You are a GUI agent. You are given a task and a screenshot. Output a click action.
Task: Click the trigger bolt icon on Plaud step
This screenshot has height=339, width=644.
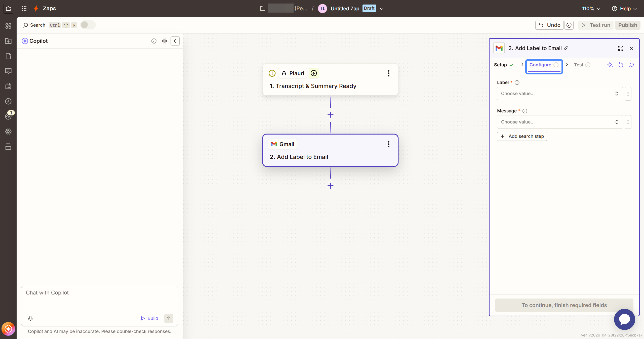tap(314, 73)
